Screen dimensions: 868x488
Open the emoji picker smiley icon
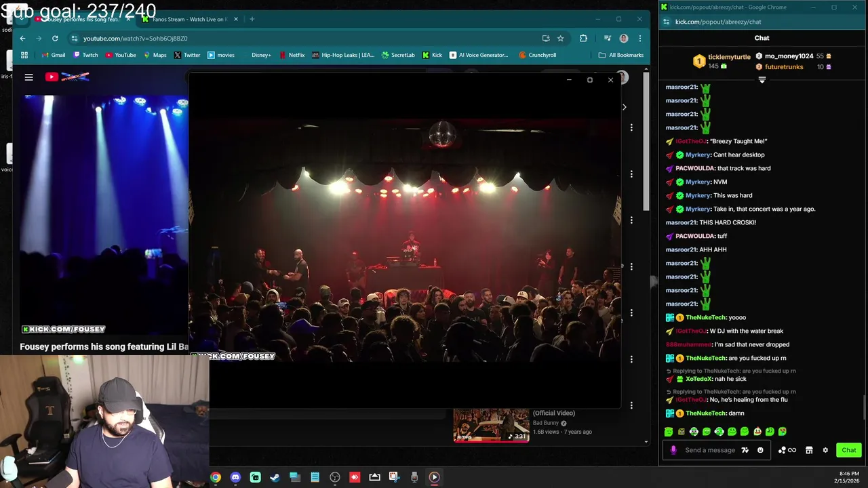coord(760,450)
